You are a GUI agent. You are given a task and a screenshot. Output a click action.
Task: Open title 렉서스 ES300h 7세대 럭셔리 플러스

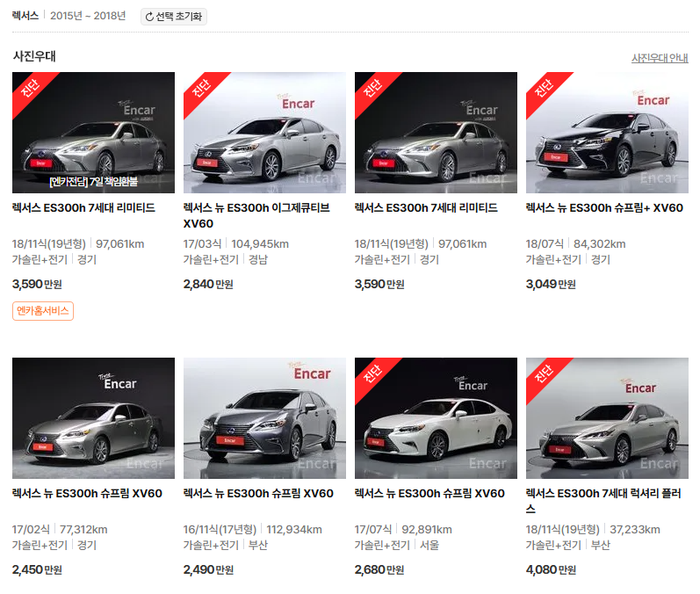603,501
